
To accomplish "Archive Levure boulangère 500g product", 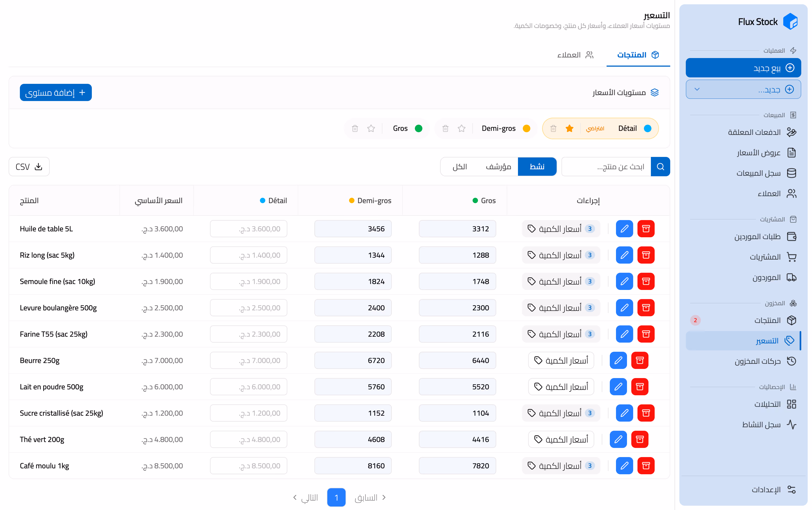I will 646,308.
